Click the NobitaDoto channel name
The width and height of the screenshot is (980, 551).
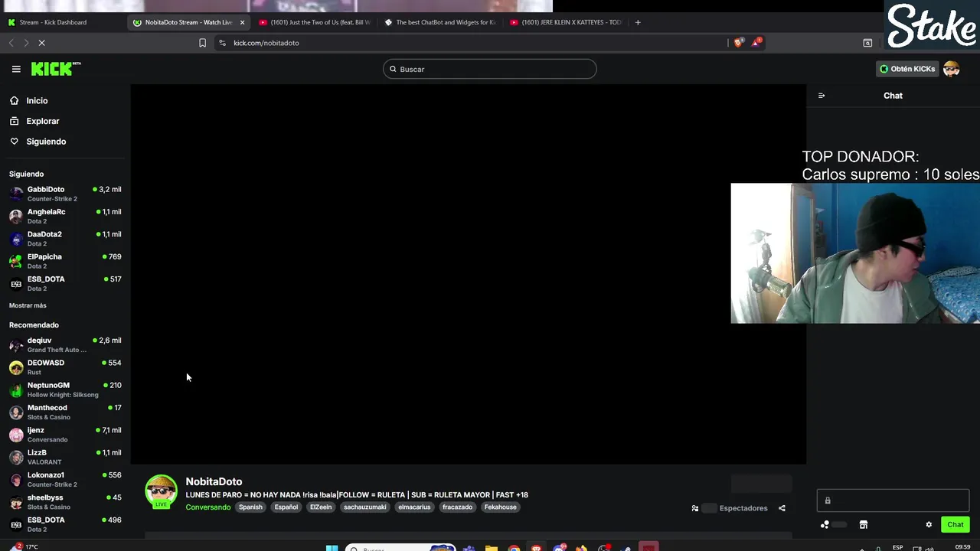[214, 481]
